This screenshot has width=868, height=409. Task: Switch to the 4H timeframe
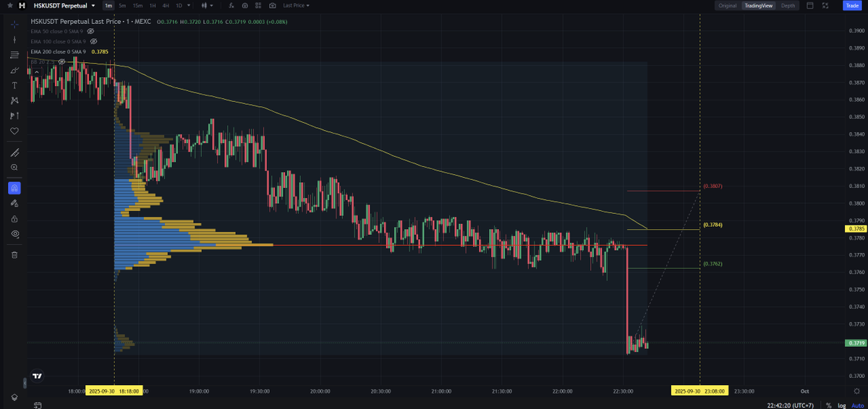tap(166, 5)
